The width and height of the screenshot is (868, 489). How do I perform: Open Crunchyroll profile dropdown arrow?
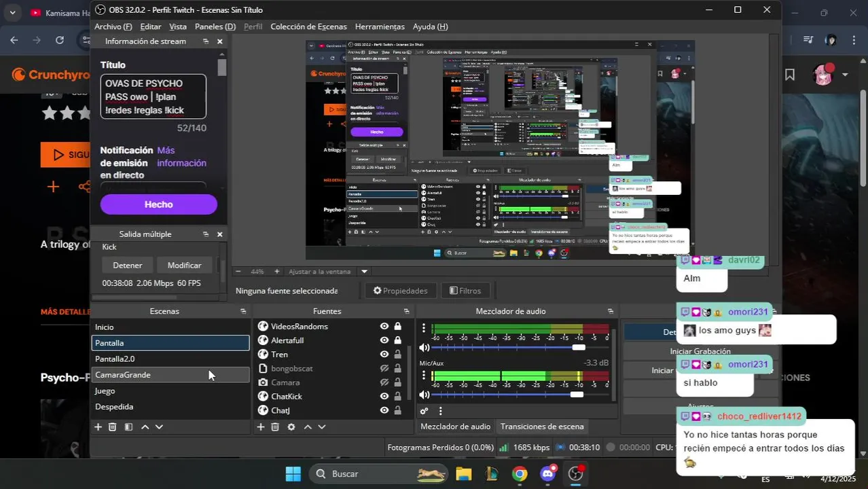(845, 75)
